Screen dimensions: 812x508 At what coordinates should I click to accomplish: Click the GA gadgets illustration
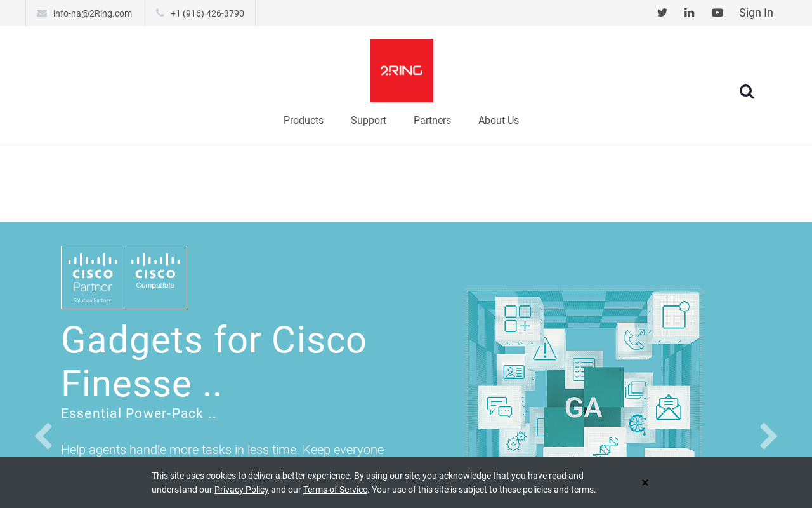click(x=584, y=373)
